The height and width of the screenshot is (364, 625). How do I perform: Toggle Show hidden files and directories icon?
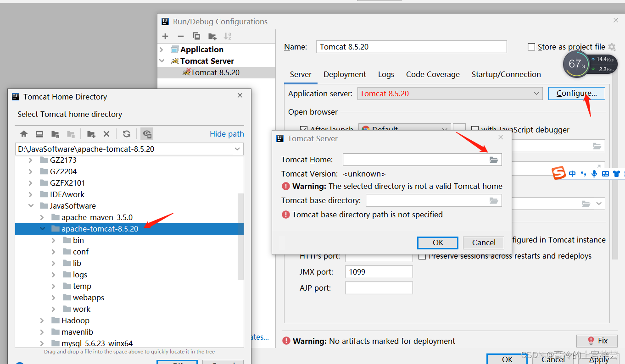[x=147, y=134]
